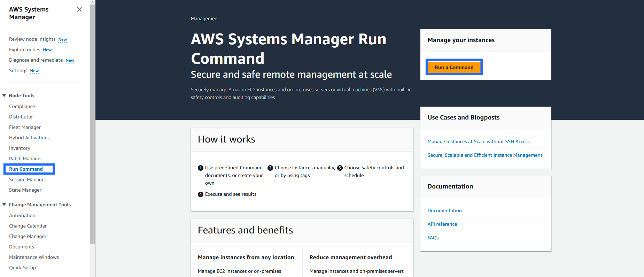Image resolution: width=644 pixels, height=277 pixels.
Task: Open the API reference link
Action: [x=442, y=224]
